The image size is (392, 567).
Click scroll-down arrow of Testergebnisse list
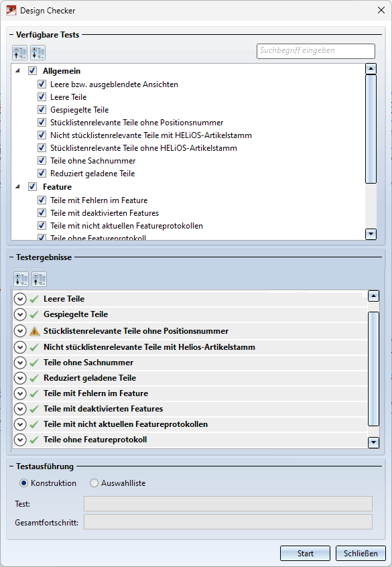coord(373,442)
